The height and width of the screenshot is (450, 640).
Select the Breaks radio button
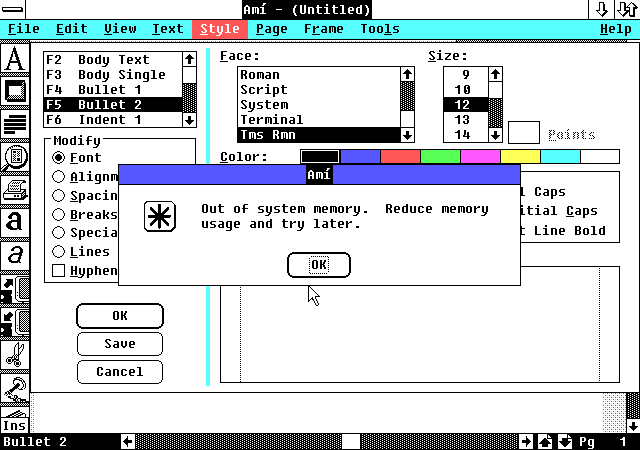click(58, 214)
